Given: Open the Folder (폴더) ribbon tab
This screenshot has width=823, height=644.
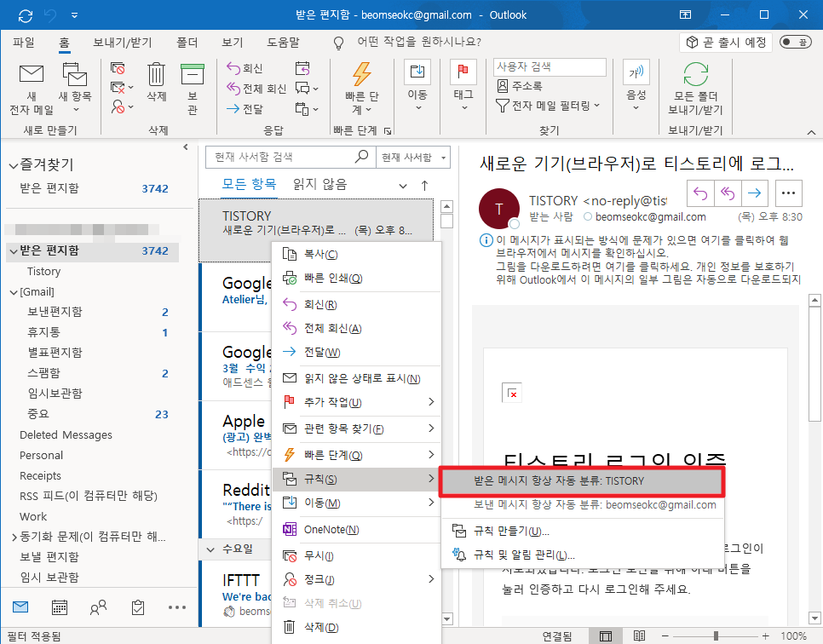Looking at the screenshot, I should 187,42.
